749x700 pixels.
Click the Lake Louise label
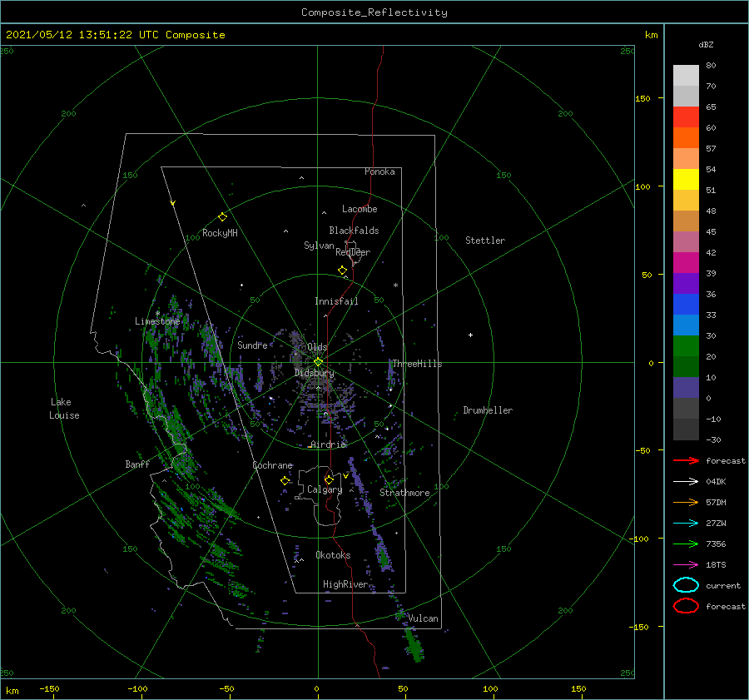tap(64, 409)
